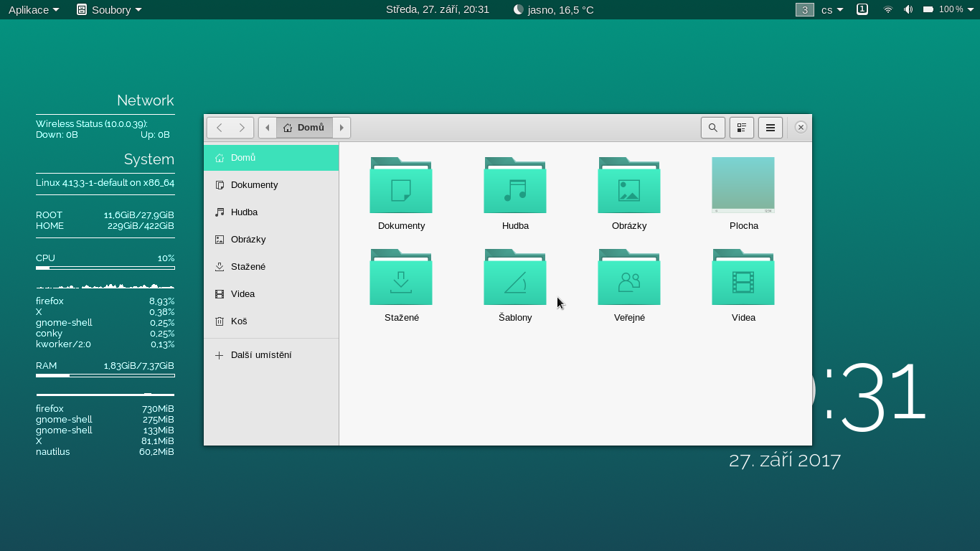Open the Obrázky pictures folder icon
Viewport: 980px width, 551px height.
629,185
